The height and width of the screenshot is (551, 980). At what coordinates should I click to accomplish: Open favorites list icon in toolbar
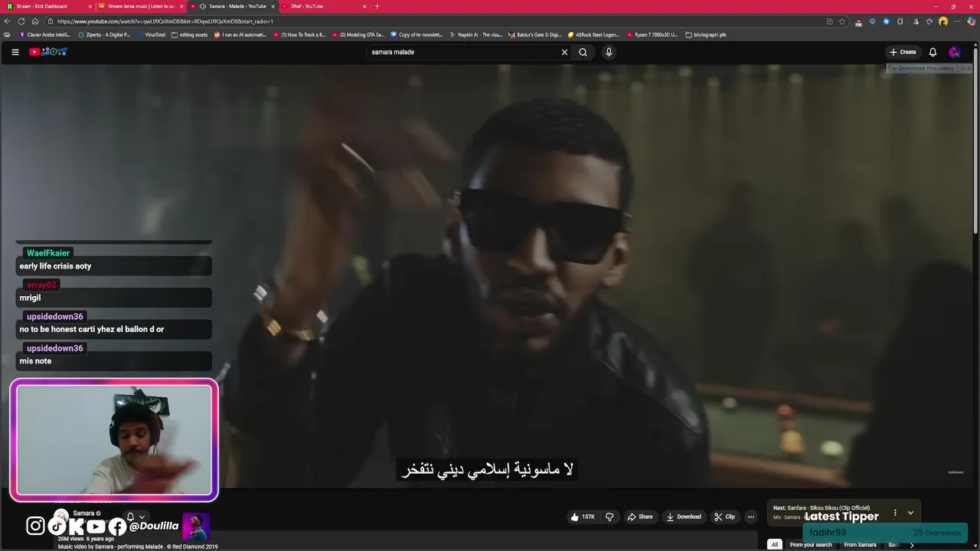coord(929,21)
